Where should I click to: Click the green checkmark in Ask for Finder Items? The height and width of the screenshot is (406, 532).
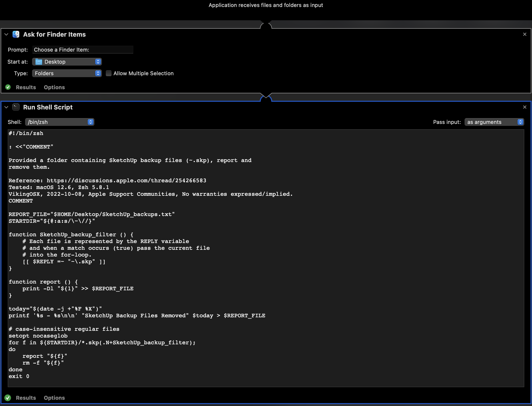(8, 87)
